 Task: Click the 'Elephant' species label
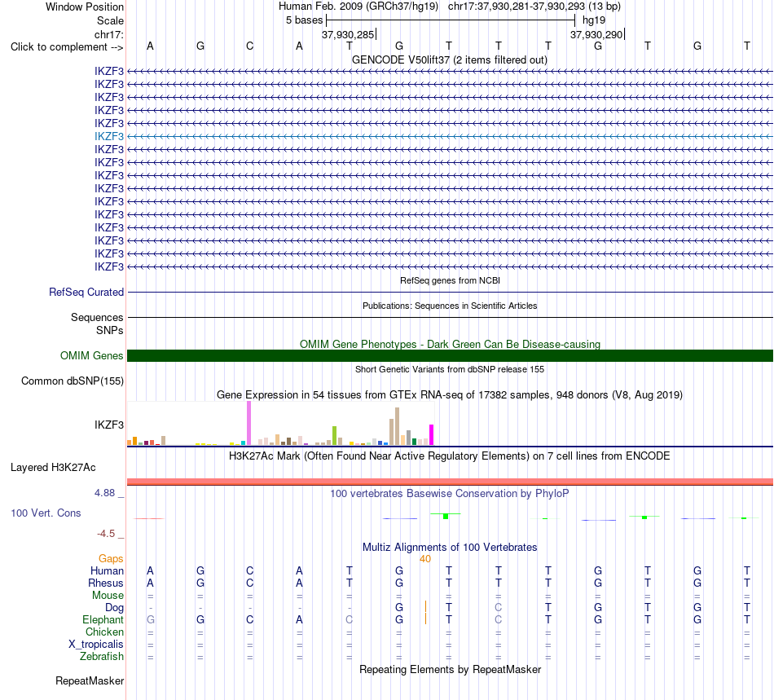(x=103, y=619)
